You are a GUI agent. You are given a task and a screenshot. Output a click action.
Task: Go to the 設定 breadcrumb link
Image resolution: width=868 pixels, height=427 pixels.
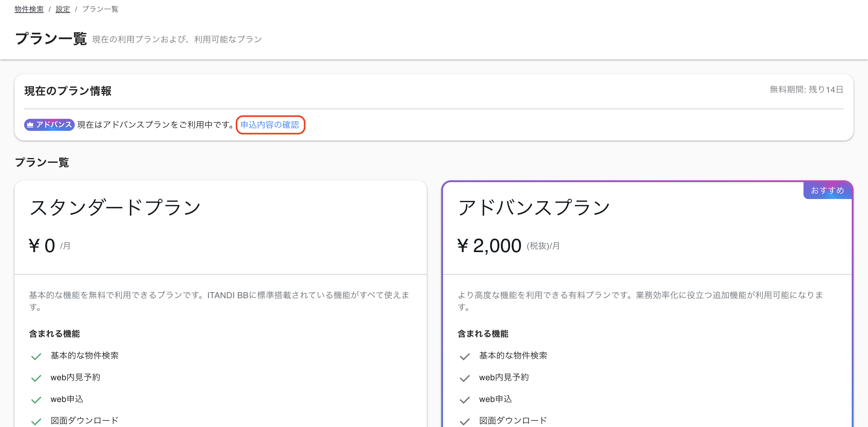63,9
